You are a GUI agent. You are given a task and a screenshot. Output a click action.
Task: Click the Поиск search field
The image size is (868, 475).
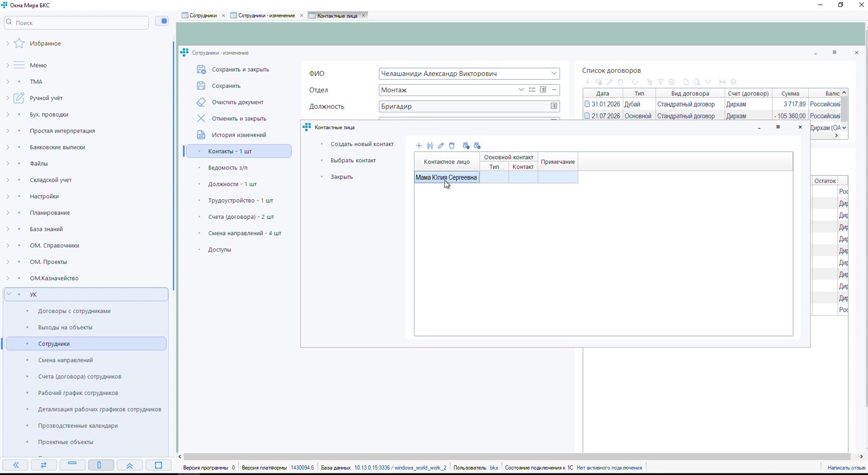76,23
